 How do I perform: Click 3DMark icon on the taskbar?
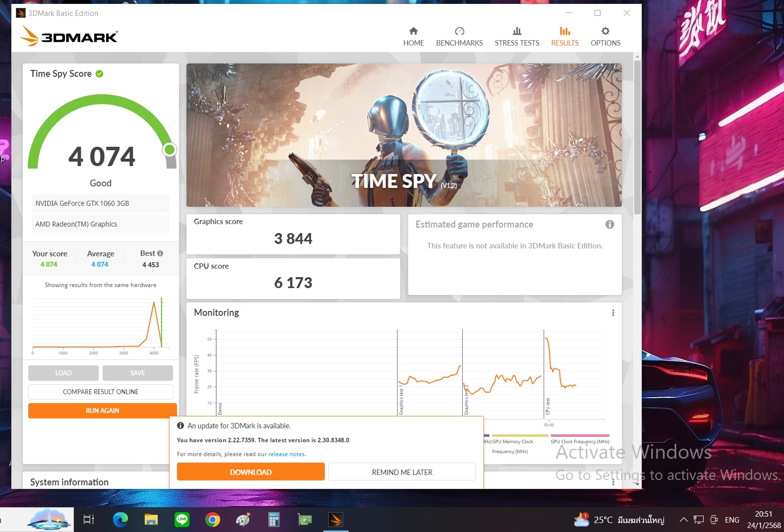(335, 520)
